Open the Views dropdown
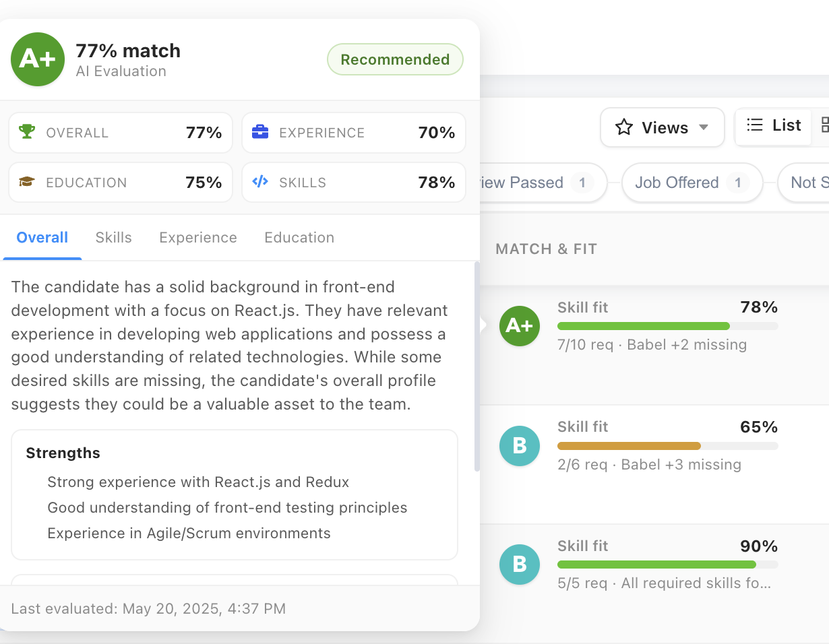 [663, 127]
